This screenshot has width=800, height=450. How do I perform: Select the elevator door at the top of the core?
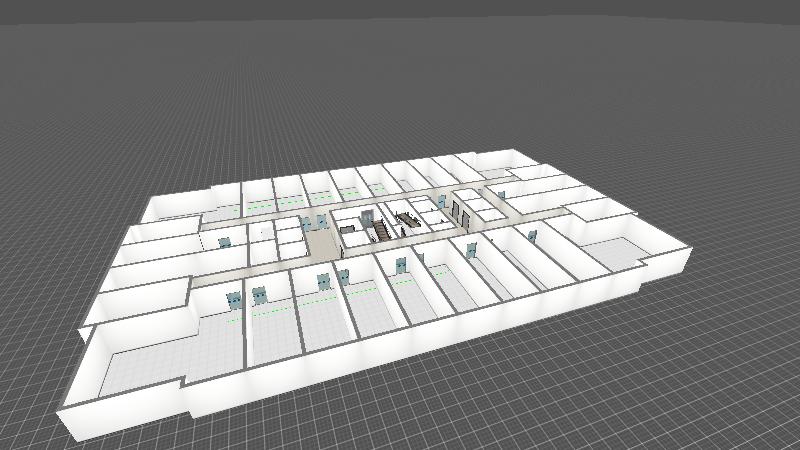pos(368,214)
